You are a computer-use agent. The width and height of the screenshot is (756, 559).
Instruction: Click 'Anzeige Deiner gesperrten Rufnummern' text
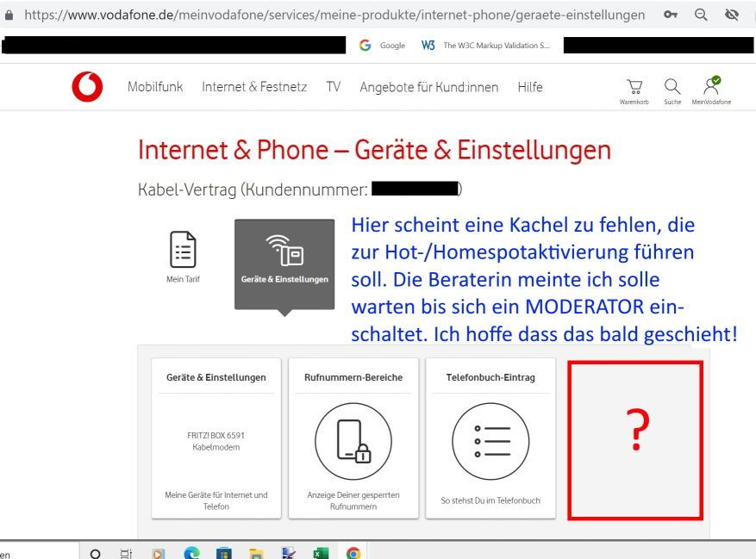(x=353, y=500)
